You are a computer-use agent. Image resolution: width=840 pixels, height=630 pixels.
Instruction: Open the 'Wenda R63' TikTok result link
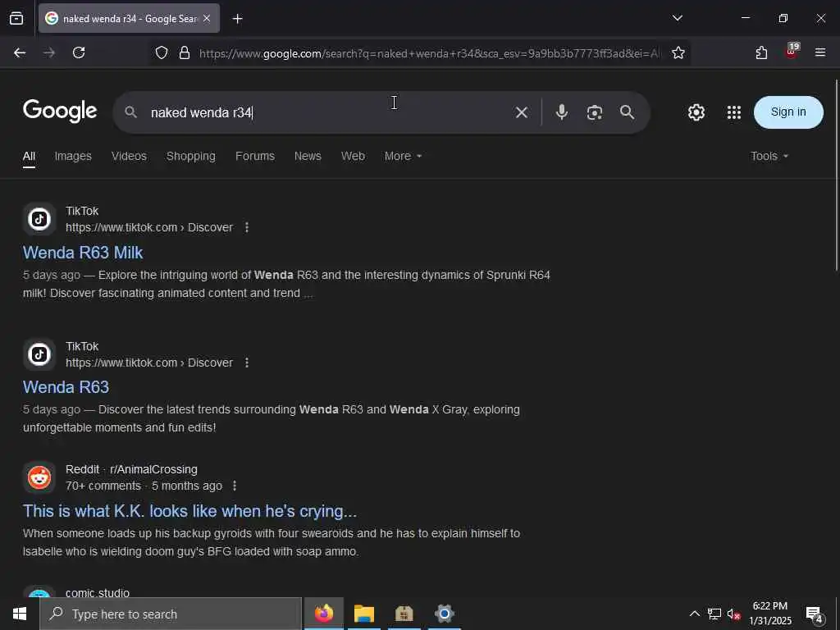[66, 387]
